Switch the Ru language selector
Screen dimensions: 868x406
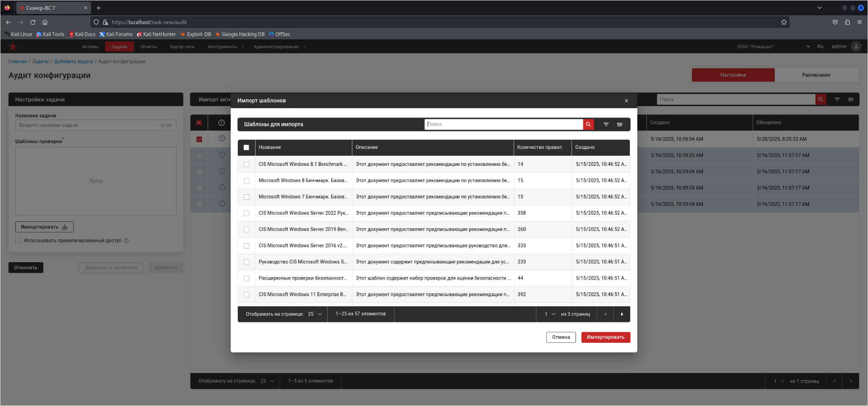click(x=820, y=47)
